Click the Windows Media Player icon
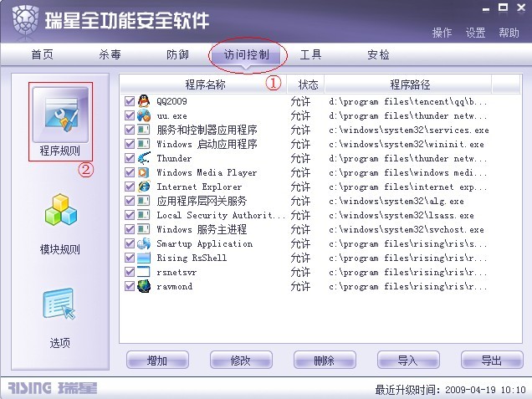The image size is (532, 399). 144,172
